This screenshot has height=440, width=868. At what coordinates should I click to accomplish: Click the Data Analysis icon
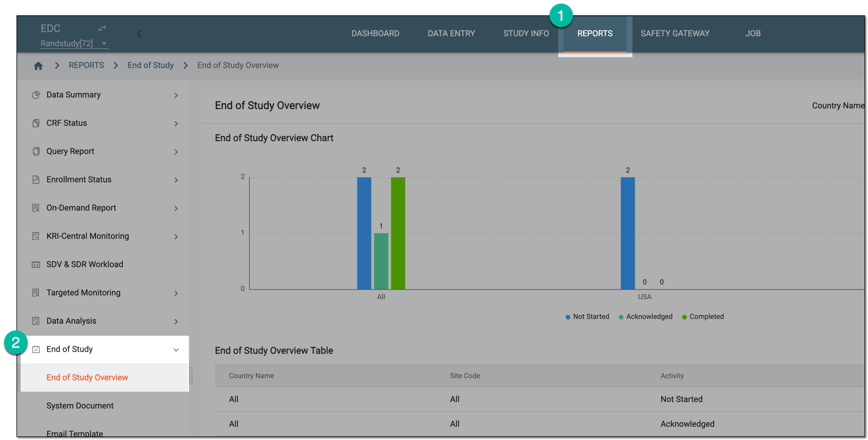pos(36,321)
